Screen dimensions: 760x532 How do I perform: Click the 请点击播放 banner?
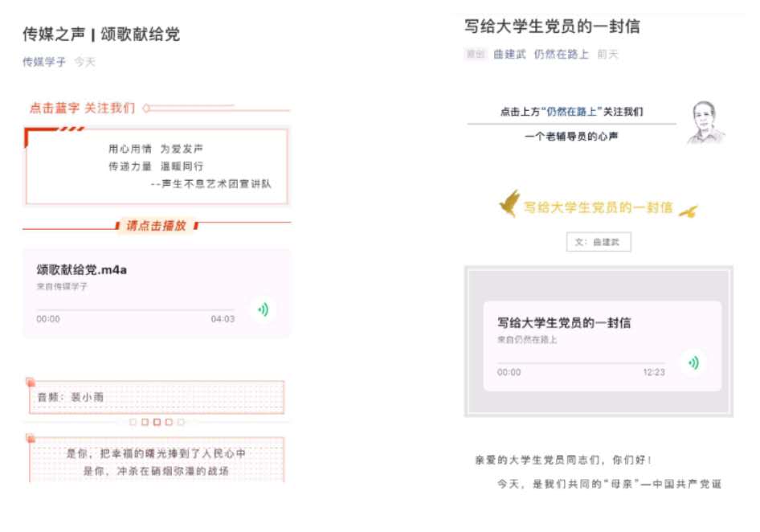pyautogui.click(x=157, y=226)
